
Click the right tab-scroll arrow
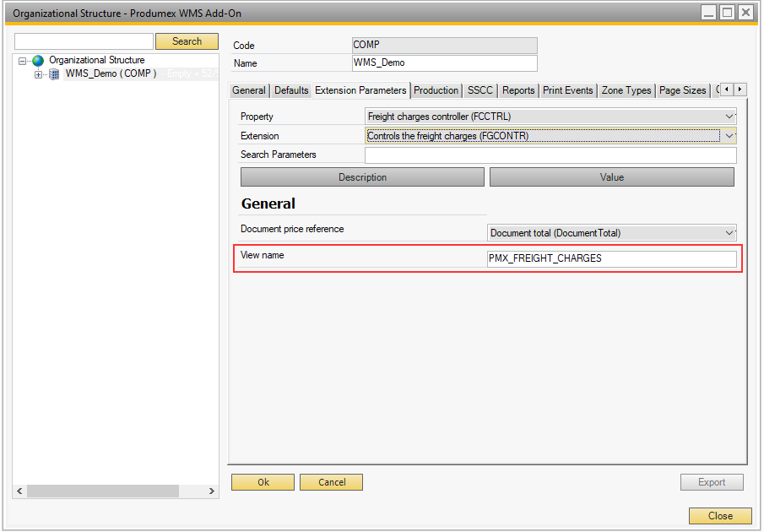tap(739, 89)
